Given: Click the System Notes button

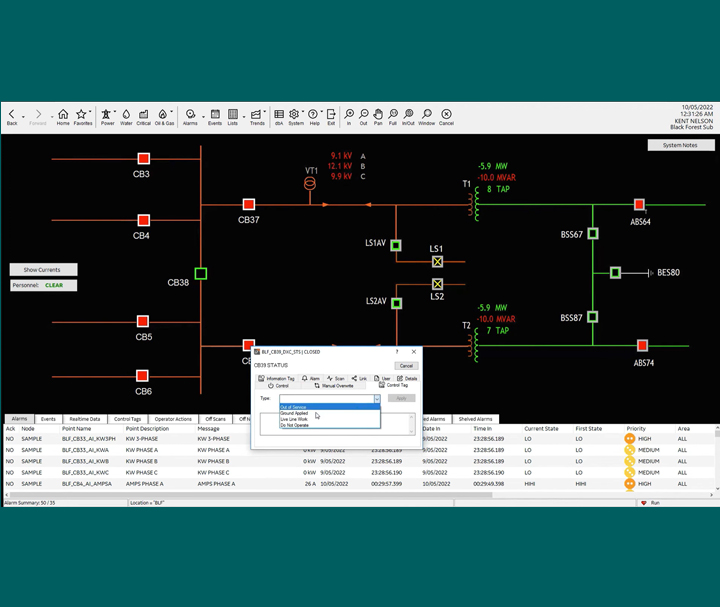Looking at the screenshot, I should pyautogui.click(x=680, y=145).
